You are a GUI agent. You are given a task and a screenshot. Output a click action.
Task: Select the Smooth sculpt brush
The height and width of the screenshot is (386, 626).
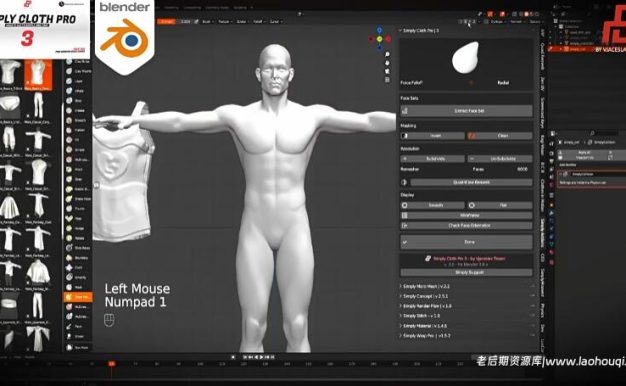point(78,120)
